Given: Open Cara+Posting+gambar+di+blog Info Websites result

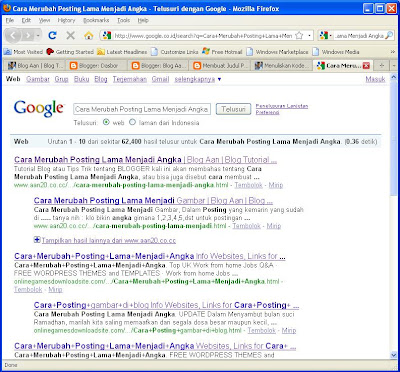Looking at the screenshot, I should (x=166, y=305).
